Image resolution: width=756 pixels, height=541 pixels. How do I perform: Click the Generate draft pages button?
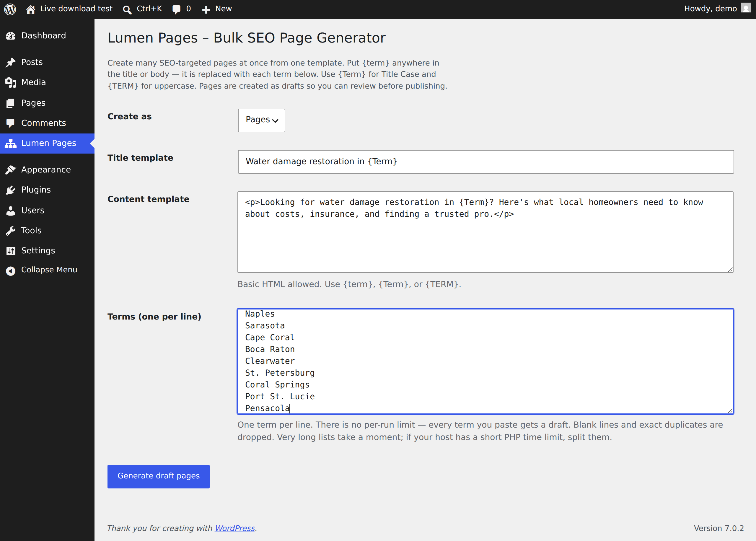[159, 476]
